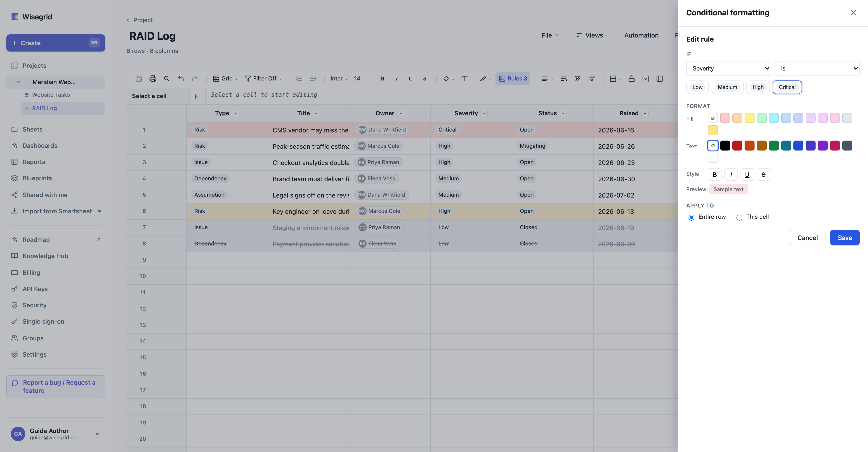Viewport: 868px width, 452px height.
Task: Open the Inter font family dropdown
Action: click(338, 78)
